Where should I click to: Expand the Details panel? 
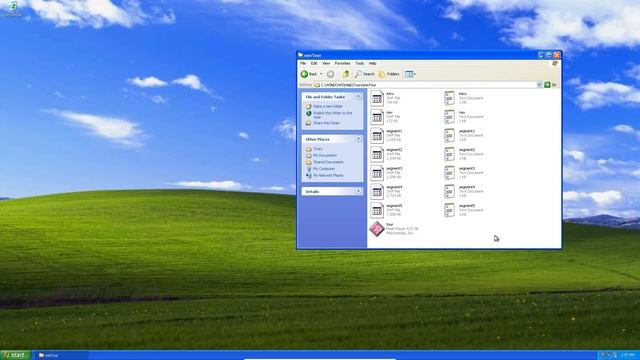pyautogui.click(x=358, y=191)
